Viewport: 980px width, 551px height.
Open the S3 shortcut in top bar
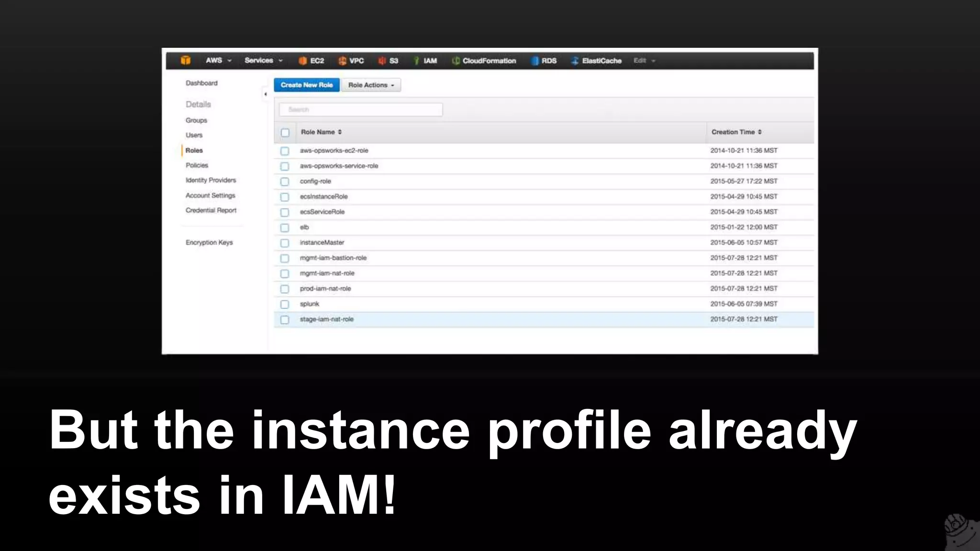[x=389, y=61]
